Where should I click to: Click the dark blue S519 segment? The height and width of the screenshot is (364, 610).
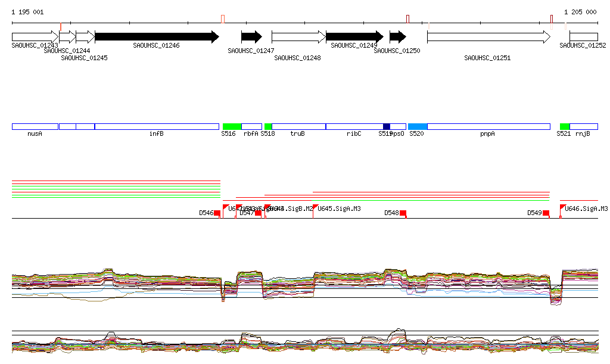(x=387, y=127)
